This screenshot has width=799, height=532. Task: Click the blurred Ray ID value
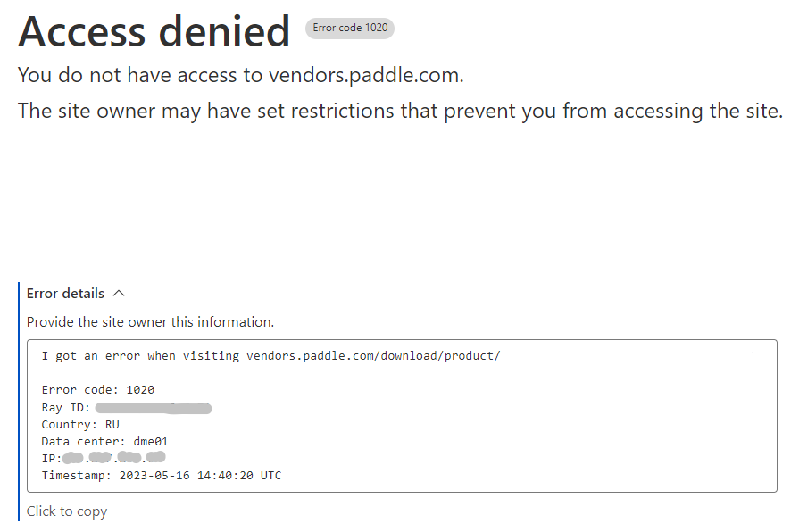154,408
